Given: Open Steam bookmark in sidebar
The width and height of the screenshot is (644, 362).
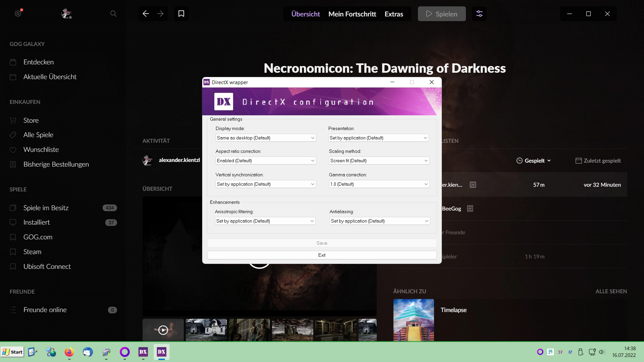Looking at the screenshot, I should tap(32, 252).
